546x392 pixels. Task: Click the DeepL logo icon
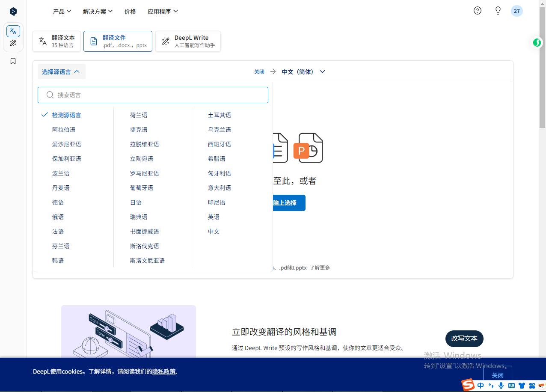click(x=13, y=12)
